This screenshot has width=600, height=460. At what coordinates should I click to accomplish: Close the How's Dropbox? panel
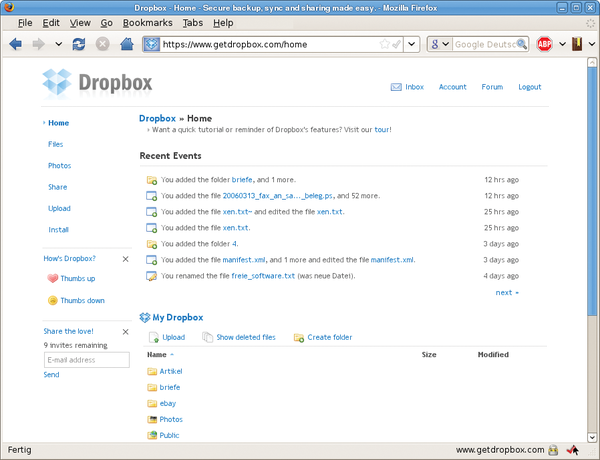coord(126,259)
